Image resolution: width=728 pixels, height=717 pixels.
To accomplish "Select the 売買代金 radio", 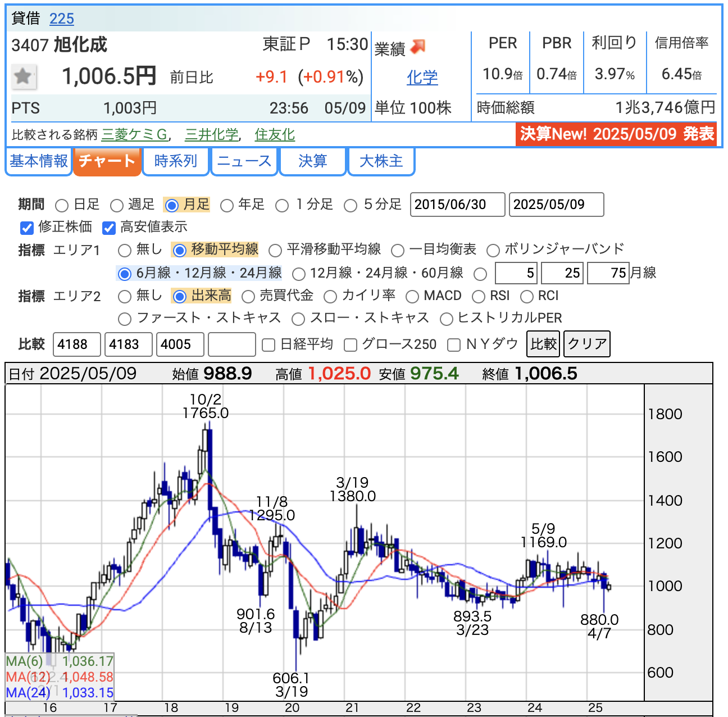I will point(248,297).
